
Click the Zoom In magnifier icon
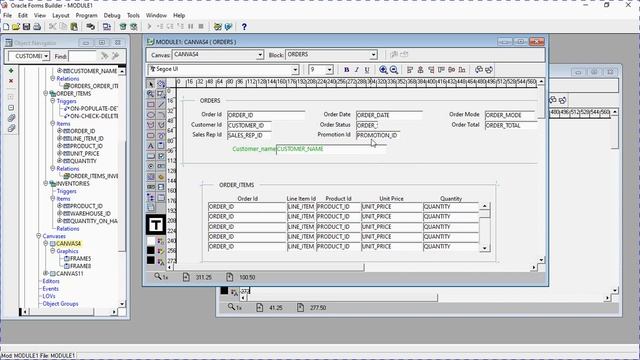pyautogui.click(x=383, y=70)
